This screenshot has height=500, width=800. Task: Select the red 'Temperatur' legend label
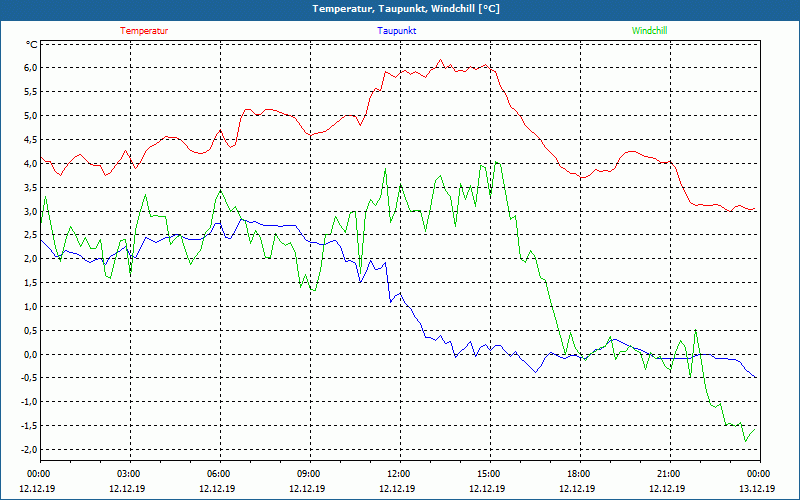click(144, 31)
